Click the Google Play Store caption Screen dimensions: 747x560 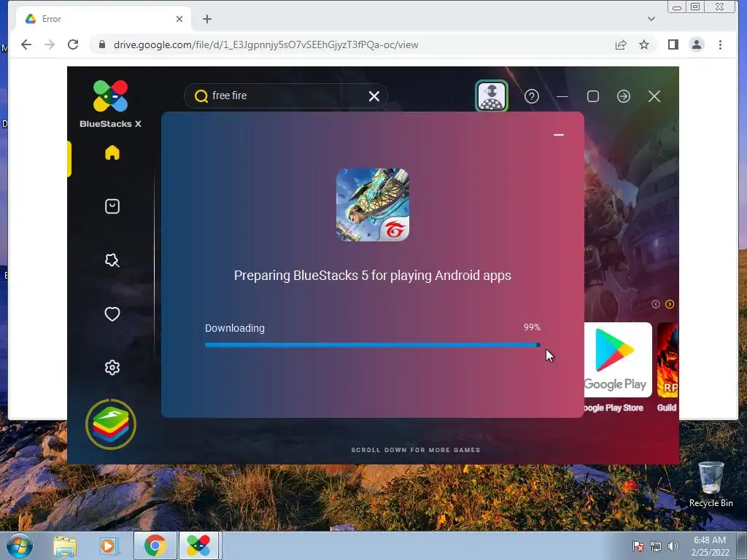click(613, 408)
